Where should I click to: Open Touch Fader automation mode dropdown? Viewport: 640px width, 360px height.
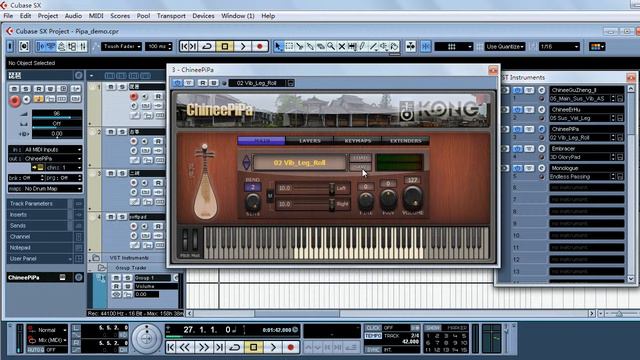pyautogui.click(x=121, y=47)
